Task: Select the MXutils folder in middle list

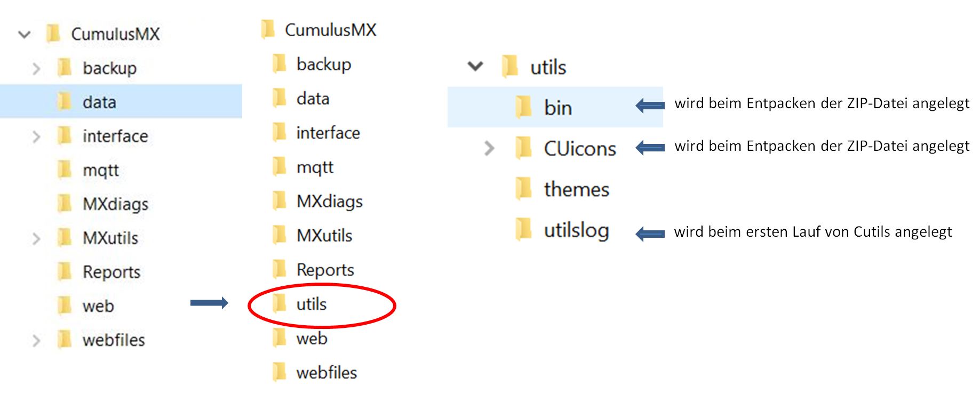Action: tap(324, 235)
